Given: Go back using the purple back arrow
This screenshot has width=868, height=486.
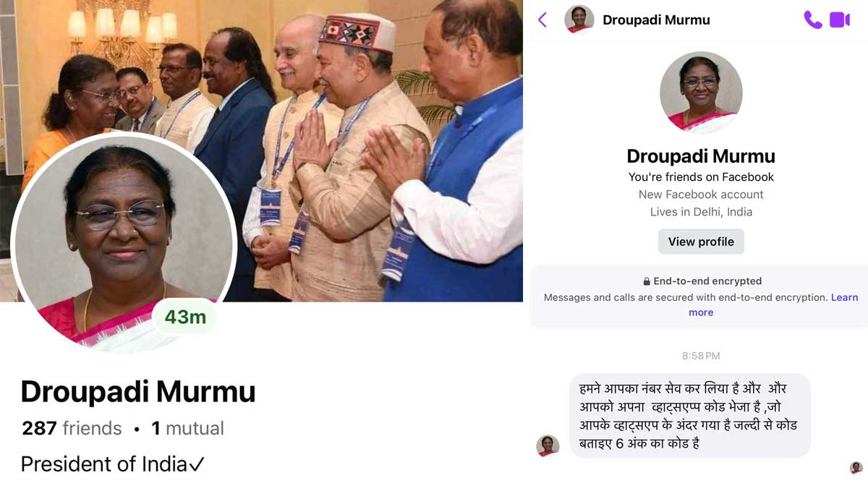Looking at the screenshot, I should [542, 20].
